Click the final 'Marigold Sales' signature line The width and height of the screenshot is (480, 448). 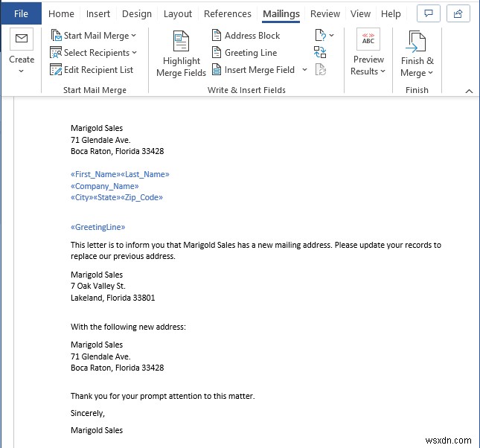tap(97, 430)
